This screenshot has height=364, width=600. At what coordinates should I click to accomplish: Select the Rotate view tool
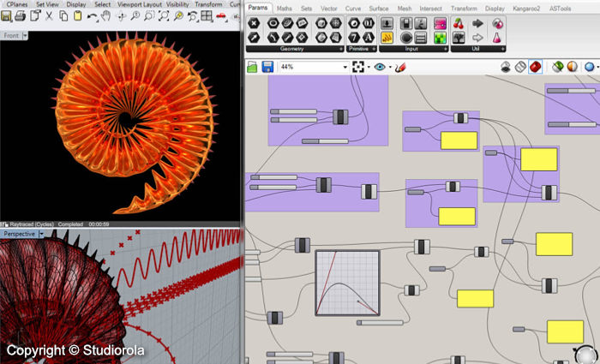[122, 16]
